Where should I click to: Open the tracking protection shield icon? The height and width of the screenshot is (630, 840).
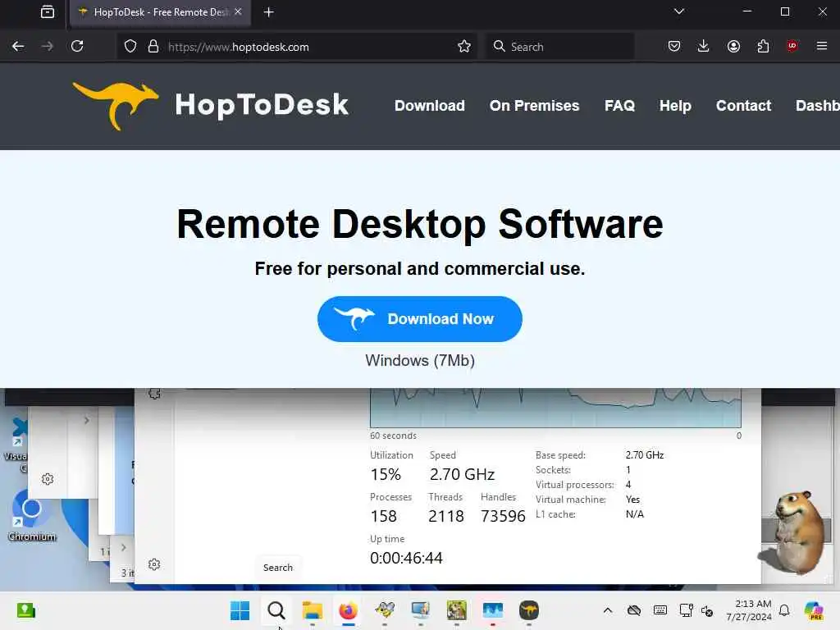130,47
